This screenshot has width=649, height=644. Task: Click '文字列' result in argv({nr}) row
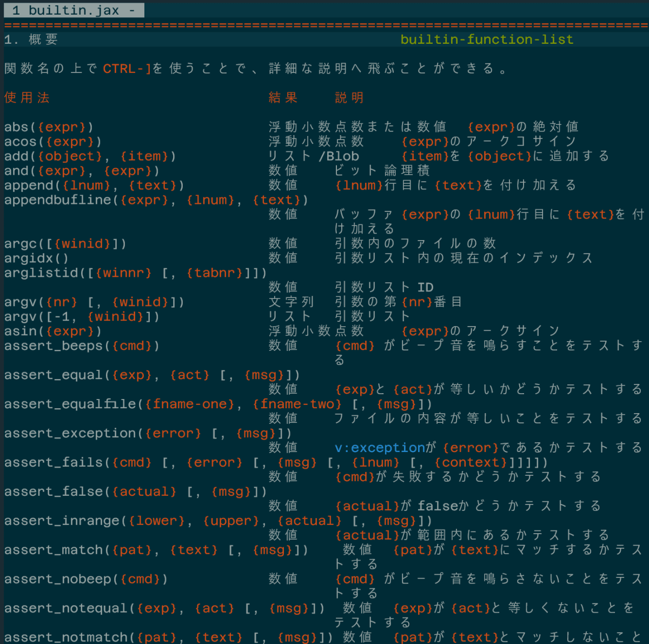tap(292, 302)
